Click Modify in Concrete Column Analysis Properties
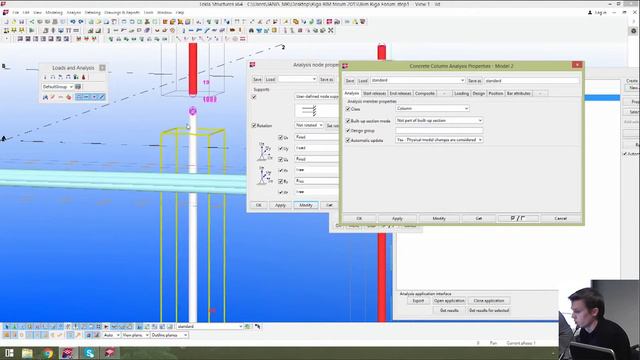The width and height of the screenshot is (640, 360). [x=439, y=219]
